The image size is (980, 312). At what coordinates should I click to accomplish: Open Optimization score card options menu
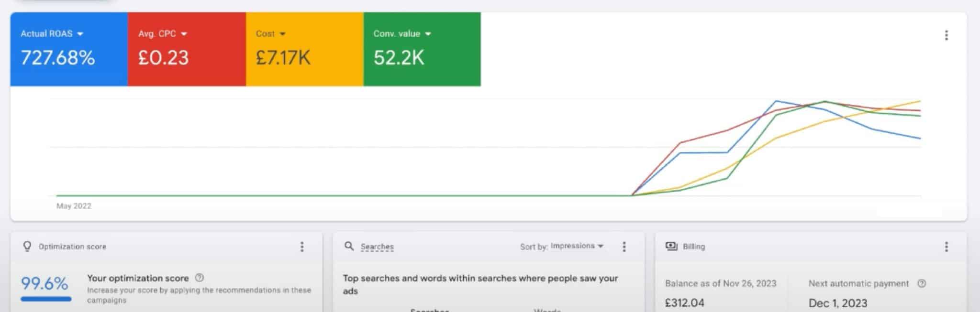click(302, 247)
